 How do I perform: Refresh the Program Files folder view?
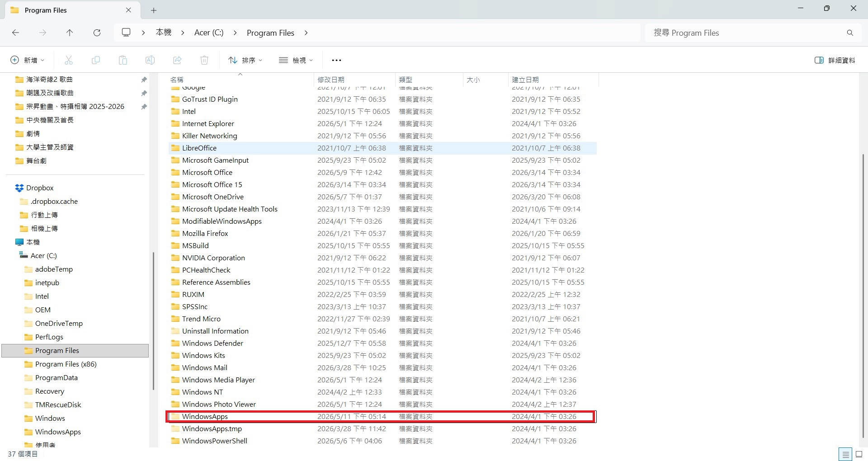click(x=97, y=33)
